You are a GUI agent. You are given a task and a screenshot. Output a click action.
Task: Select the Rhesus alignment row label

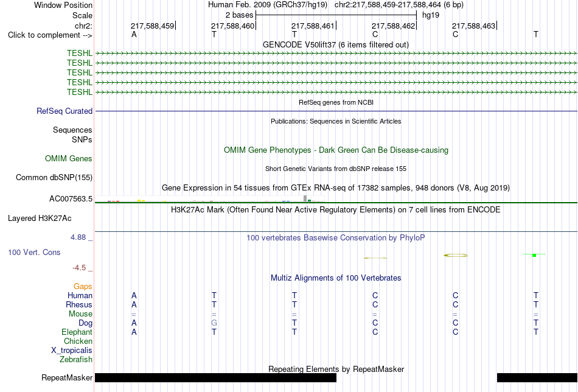(x=79, y=304)
